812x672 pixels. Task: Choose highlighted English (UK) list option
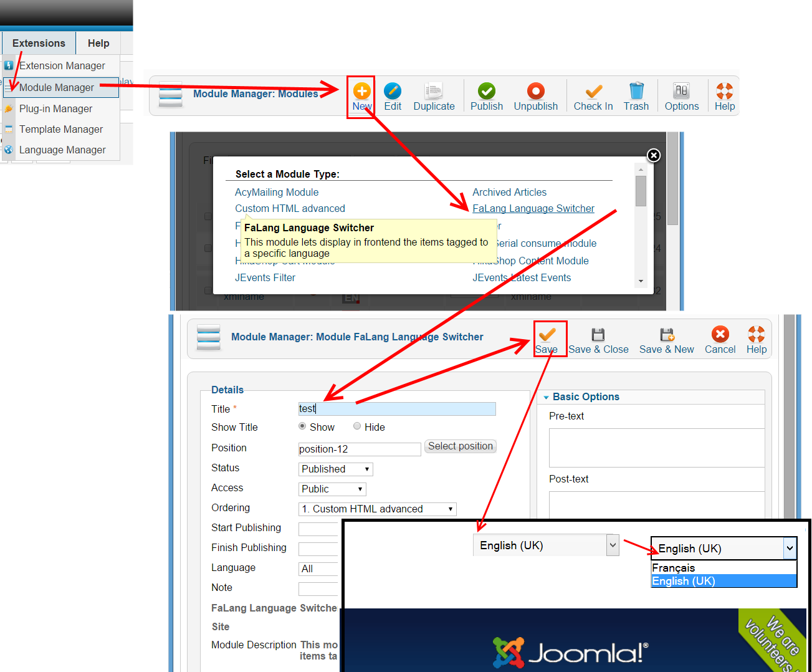click(724, 581)
